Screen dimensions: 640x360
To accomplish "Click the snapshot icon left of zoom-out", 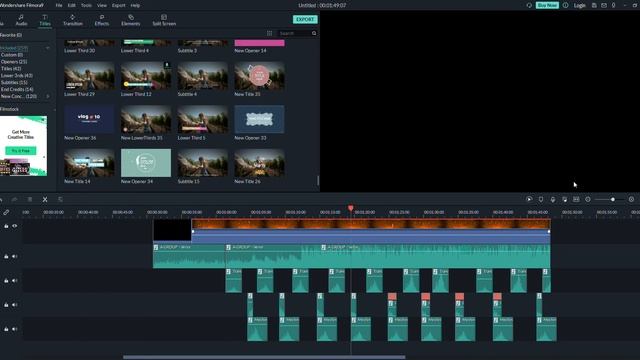I will click(x=576, y=199).
